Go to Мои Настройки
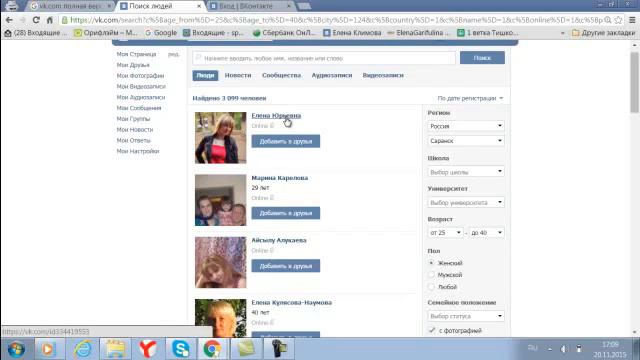The width and height of the screenshot is (640, 360). click(138, 151)
